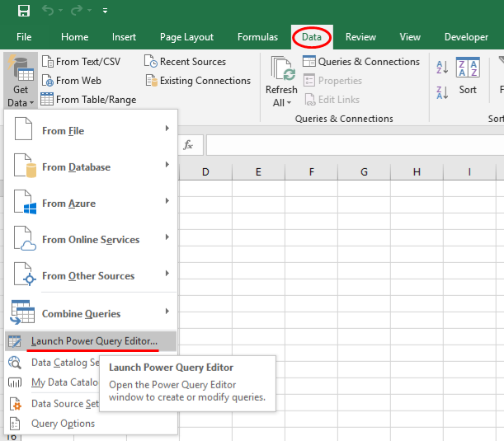This screenshot has height=441, width=504.
Task: Click the Get Data database icon
Action: coord(21,68)
